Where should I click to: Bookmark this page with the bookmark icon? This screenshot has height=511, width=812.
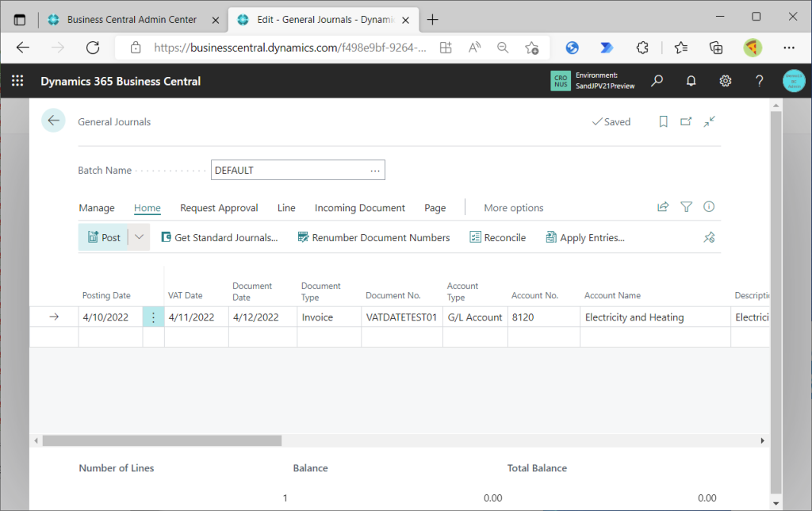(663, 121)
